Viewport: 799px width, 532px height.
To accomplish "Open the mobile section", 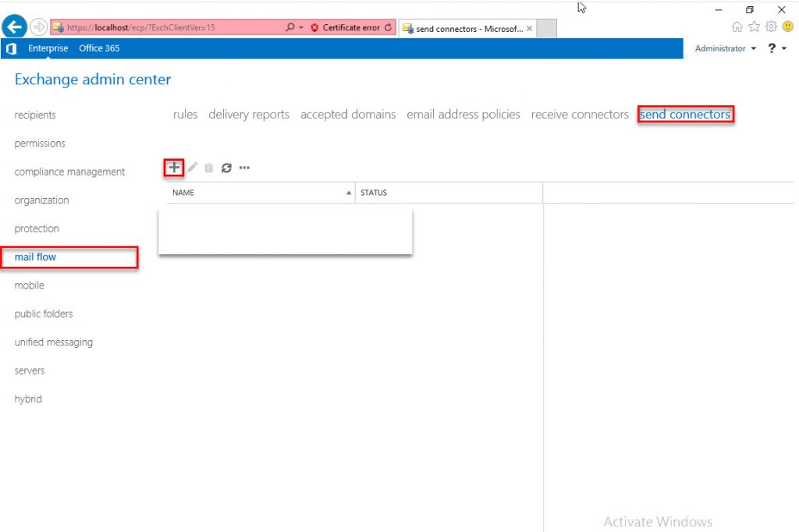I will coord(29,286).
